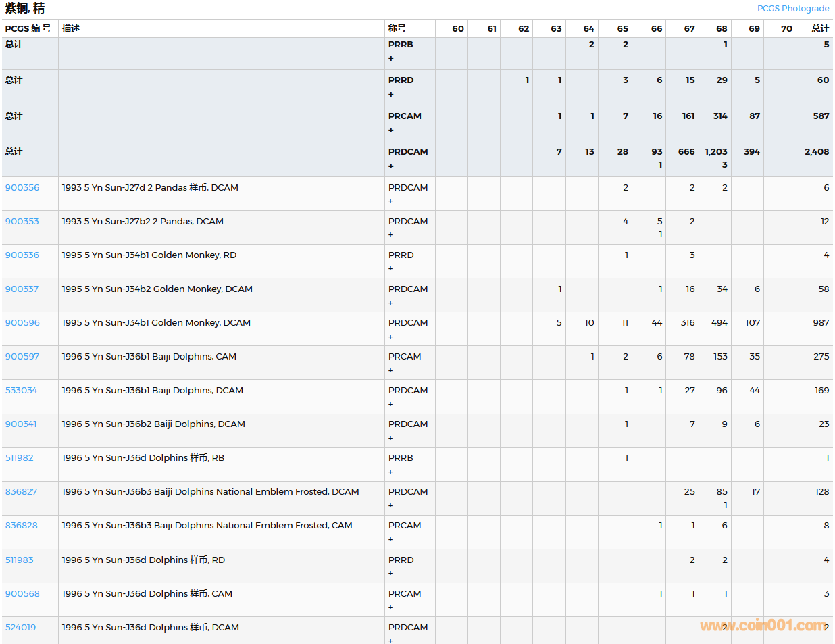Screen dimensions: 835x644
Task: Click the 称号 column header
Action: click(397, 28)
